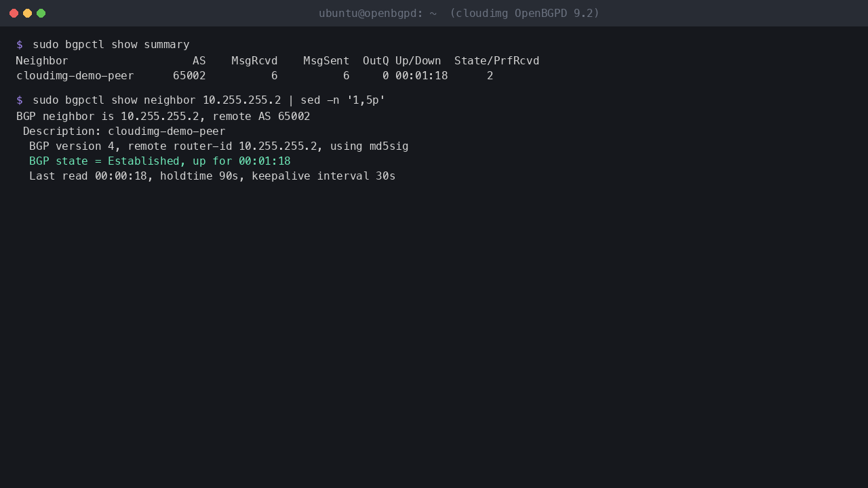Viewport: 868px width, 488px height.
Task: Click 'BGP neighbor is 10.255.255.2' text
Action: [108, 117]
